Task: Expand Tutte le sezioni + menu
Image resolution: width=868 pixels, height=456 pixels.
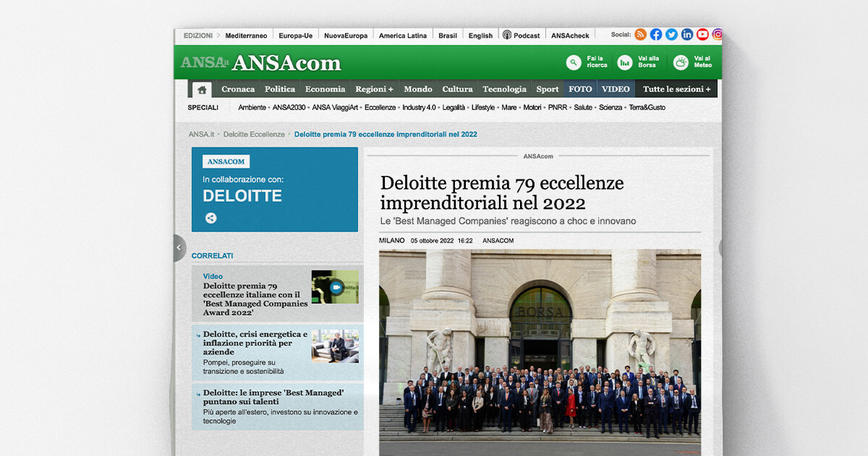Action: click(676, 89)
